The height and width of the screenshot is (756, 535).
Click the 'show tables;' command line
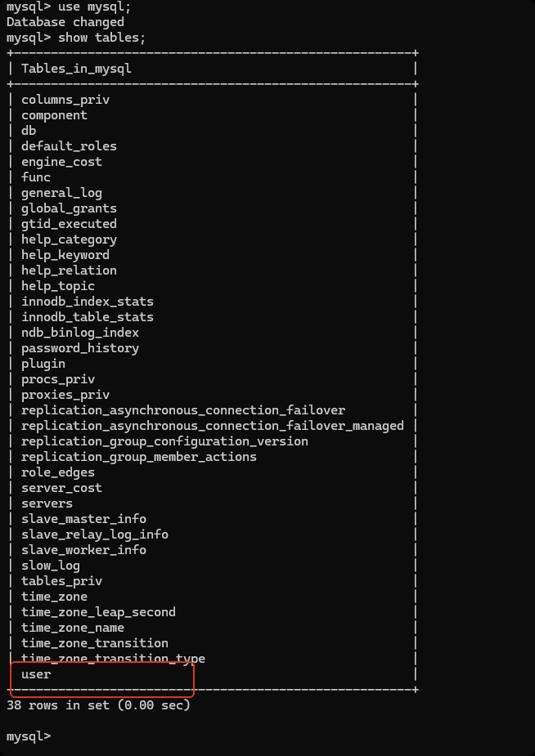point(76,38)
